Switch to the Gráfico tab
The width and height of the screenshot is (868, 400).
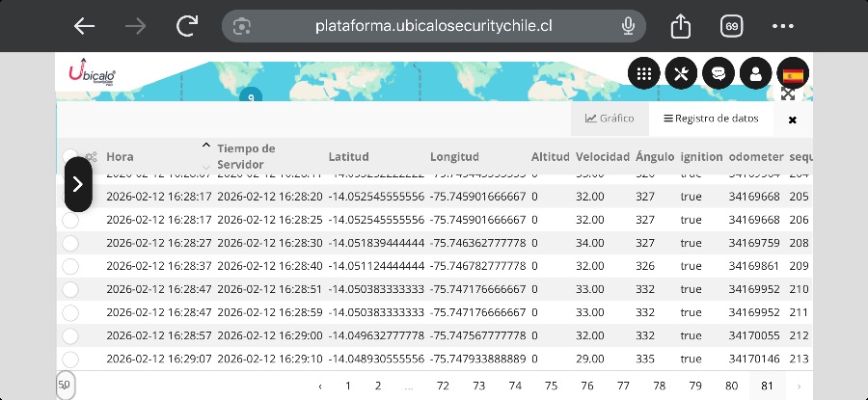610,119
